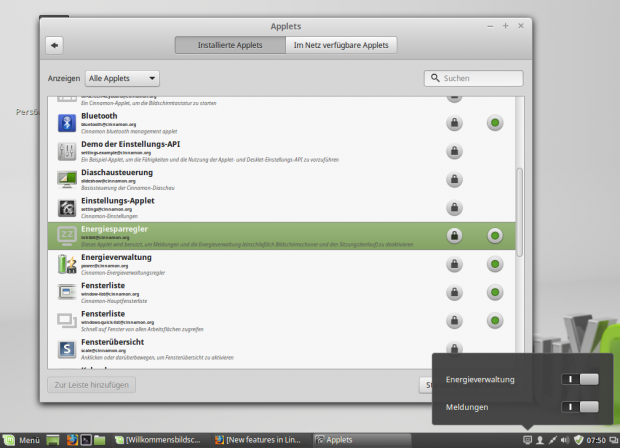Select the Einstellungs-Applet row title
This screenshot has height=448, width=620.
point(118,201)
